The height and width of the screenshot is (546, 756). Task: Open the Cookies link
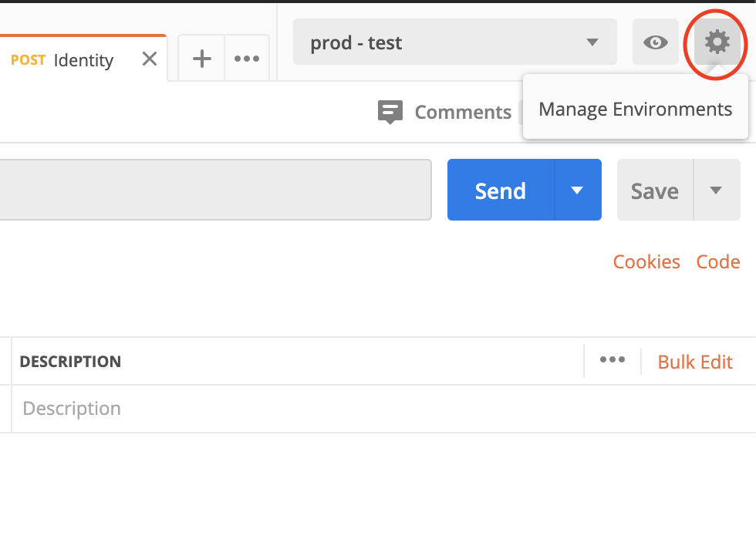(646, 261)
